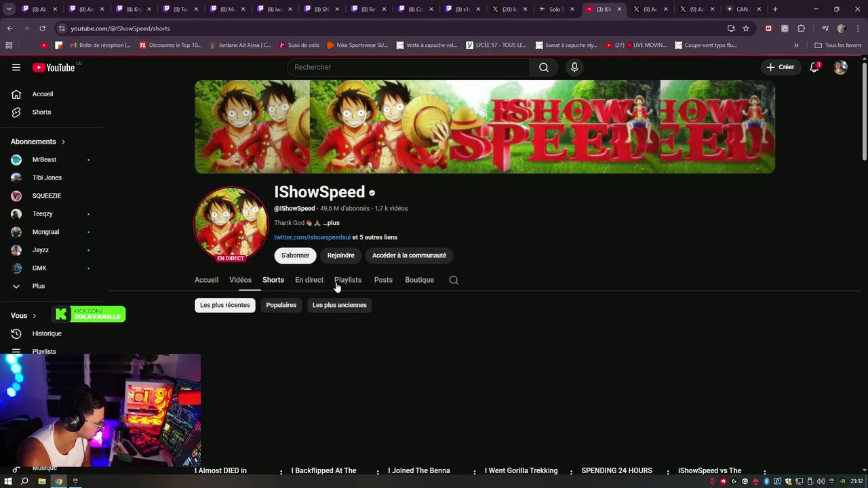Expand the Vous section
This screenshot has width=868, height=488.
point(24,315)
